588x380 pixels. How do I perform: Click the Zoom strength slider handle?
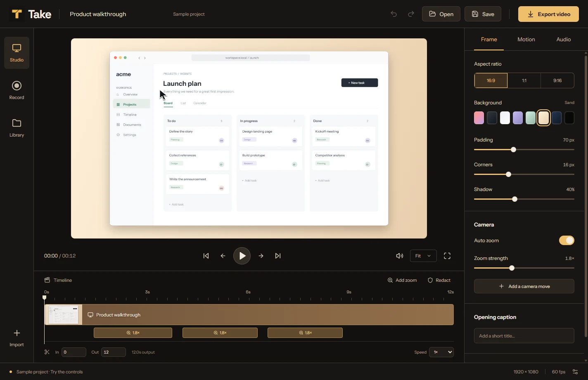pos(512,268)
